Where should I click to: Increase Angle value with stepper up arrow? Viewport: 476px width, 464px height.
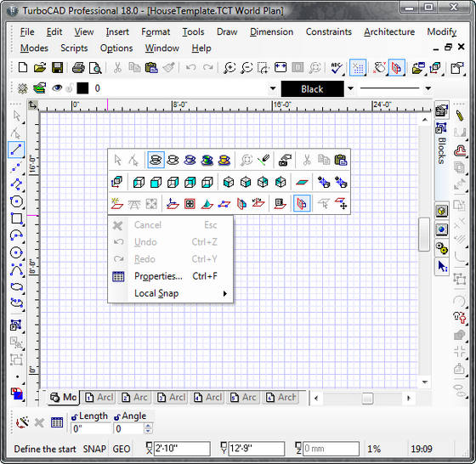click(x=148, y=426)
